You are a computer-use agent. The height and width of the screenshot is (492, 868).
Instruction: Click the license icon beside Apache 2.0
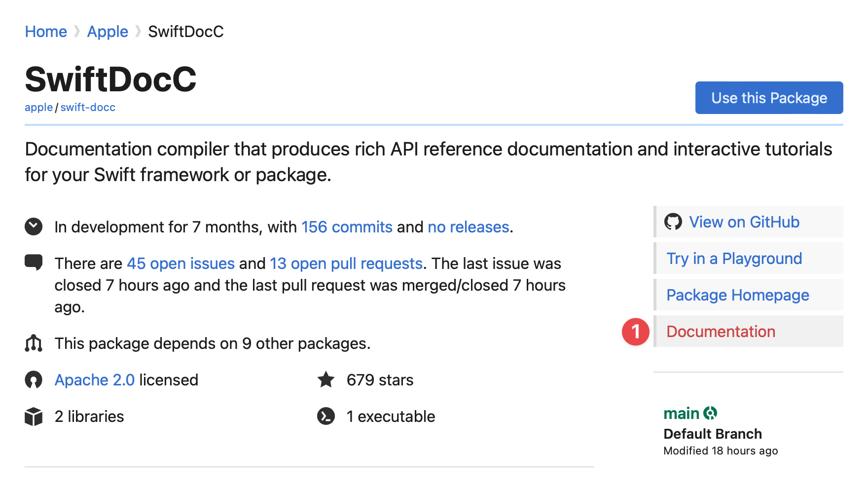(x=34, y=379)
